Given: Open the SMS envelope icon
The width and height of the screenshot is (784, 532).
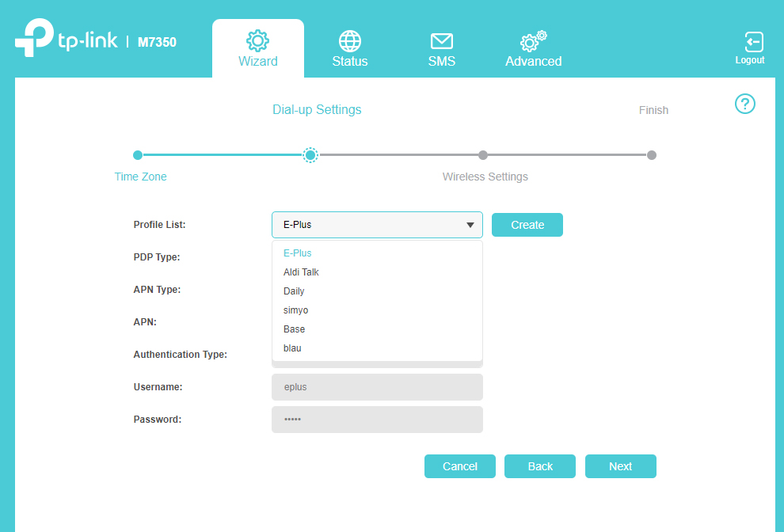Looking at the screenshot, I should 442,41.
